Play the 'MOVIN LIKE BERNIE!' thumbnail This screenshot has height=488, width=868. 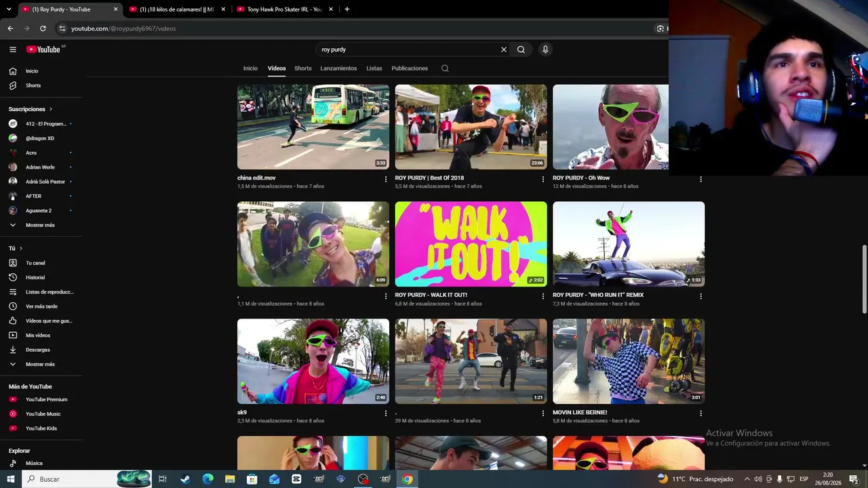(629, 361)
